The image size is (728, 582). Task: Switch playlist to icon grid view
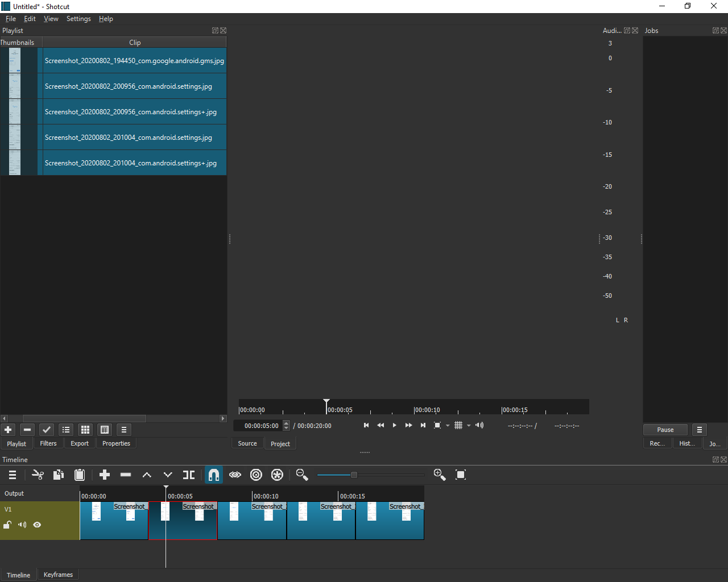85,430
